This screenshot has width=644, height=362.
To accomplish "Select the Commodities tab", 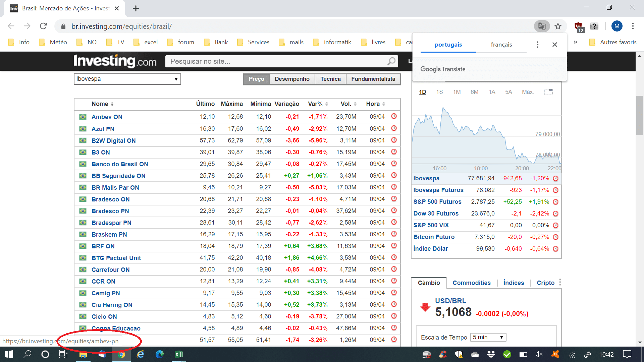I will (x=471, y=283).
